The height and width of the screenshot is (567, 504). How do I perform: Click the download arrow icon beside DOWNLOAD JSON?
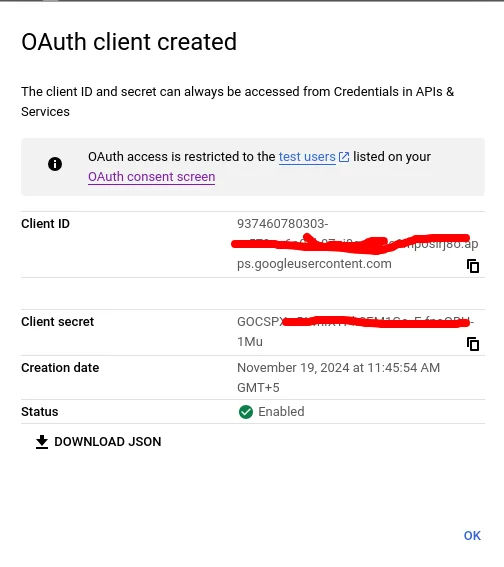42,442
